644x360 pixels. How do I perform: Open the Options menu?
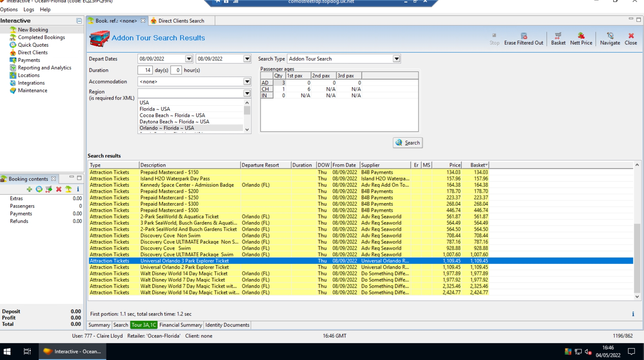pyautogui.click(x=9, y=9)
